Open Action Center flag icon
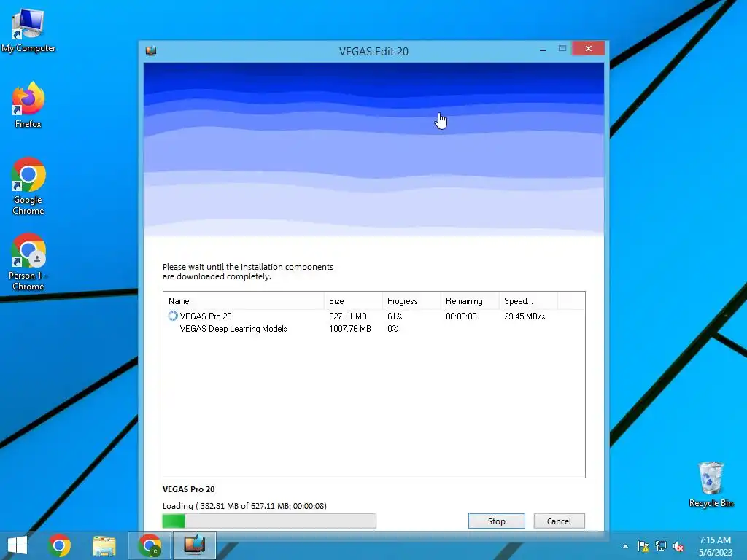Image resolution: width=747 pixels, height=560 pixels. click(643, 546)
